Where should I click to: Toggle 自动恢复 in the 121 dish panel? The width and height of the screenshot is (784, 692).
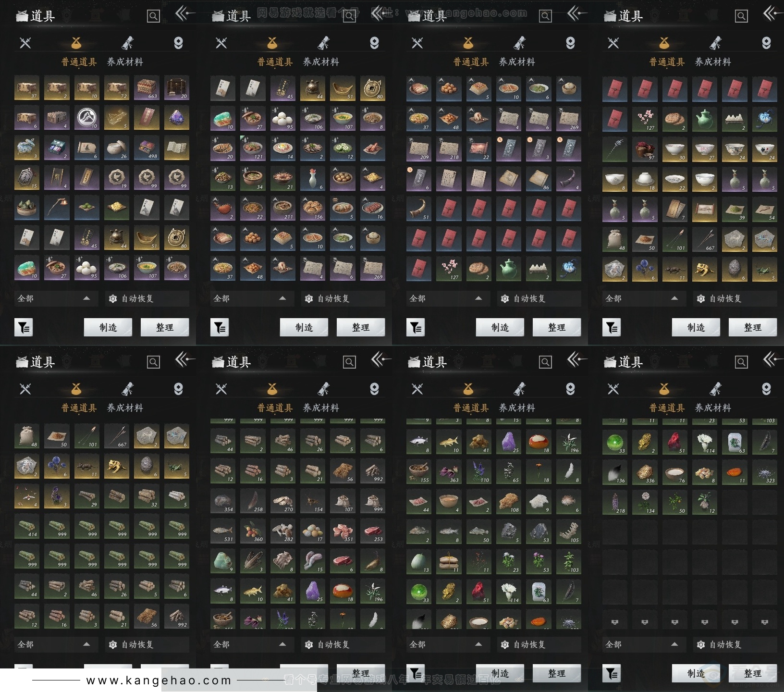pyautogui.click(x=343, y=298)
